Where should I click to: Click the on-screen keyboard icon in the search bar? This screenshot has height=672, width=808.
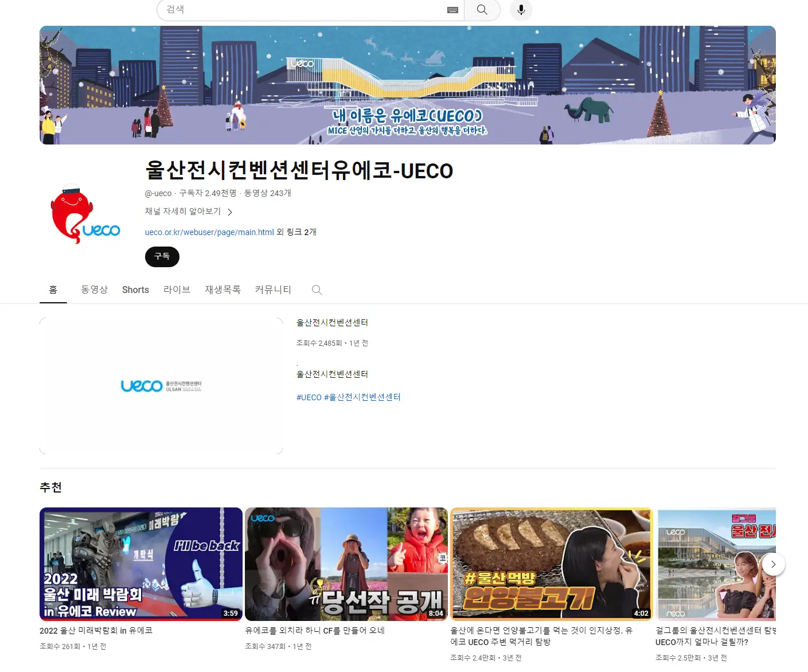[452, 10]
